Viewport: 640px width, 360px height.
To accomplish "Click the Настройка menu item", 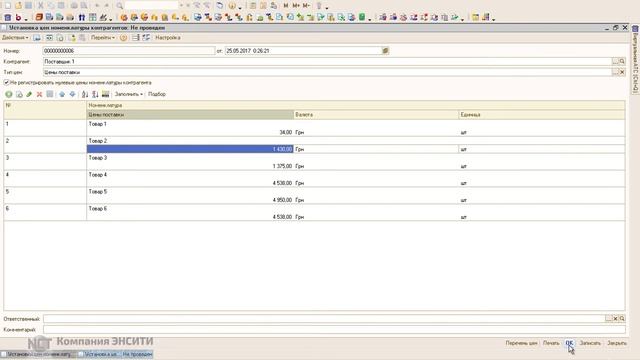I will coord(168,38).
